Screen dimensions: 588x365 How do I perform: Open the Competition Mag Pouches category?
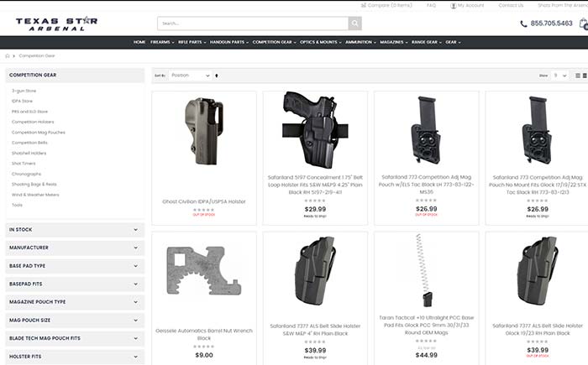pyautogui.click(x=39, y=133)
